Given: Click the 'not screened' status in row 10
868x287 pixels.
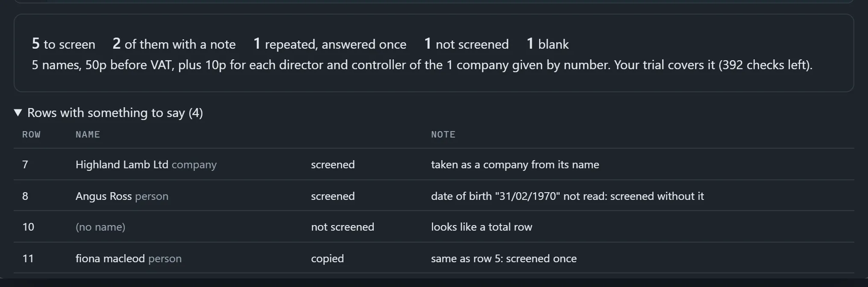Looking at the screenshot, I should click(x=343, y=227).
